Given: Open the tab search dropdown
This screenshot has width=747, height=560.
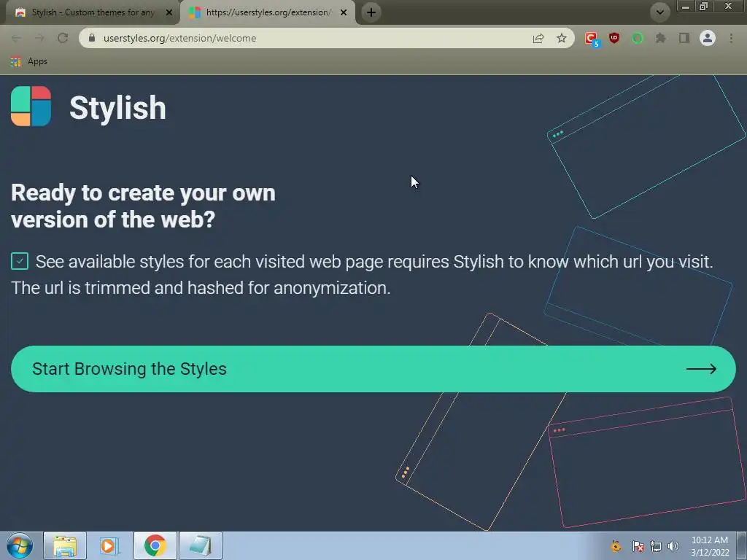Looking at the screenshot, I should (x=659, y=12).
